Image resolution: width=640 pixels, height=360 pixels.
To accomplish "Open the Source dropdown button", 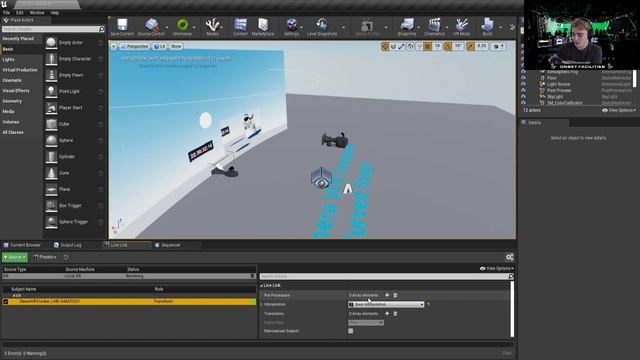I will [x=15, y=257].
